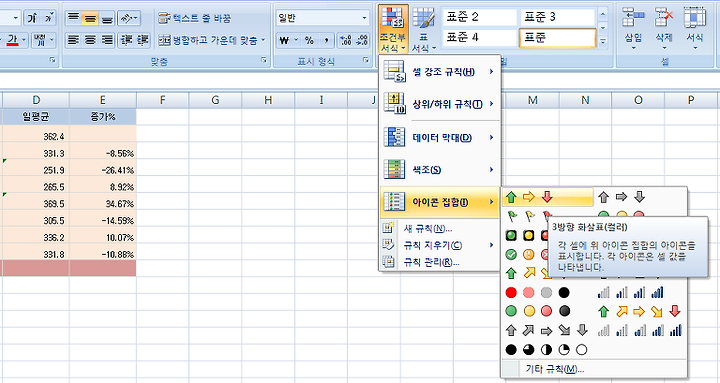Screen dimensions: 720x383
Task: Open the dropdown arrow beside the font color button
Action: 24,40
